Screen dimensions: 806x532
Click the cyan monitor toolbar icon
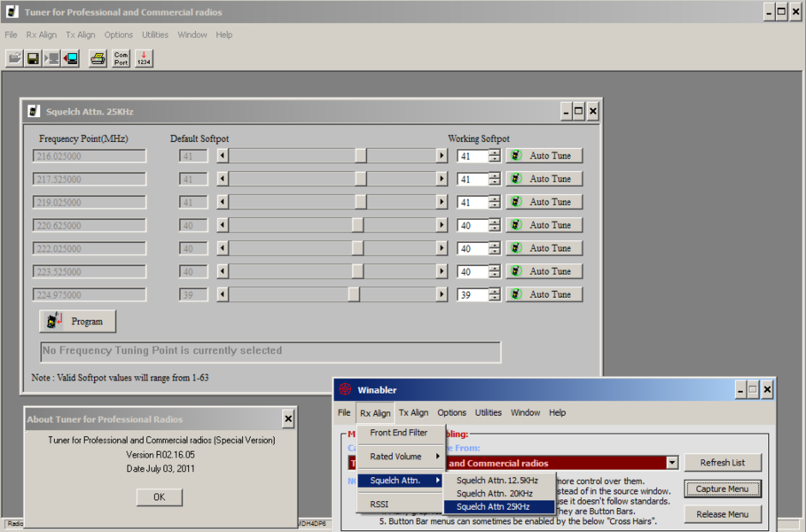(71, 59)
